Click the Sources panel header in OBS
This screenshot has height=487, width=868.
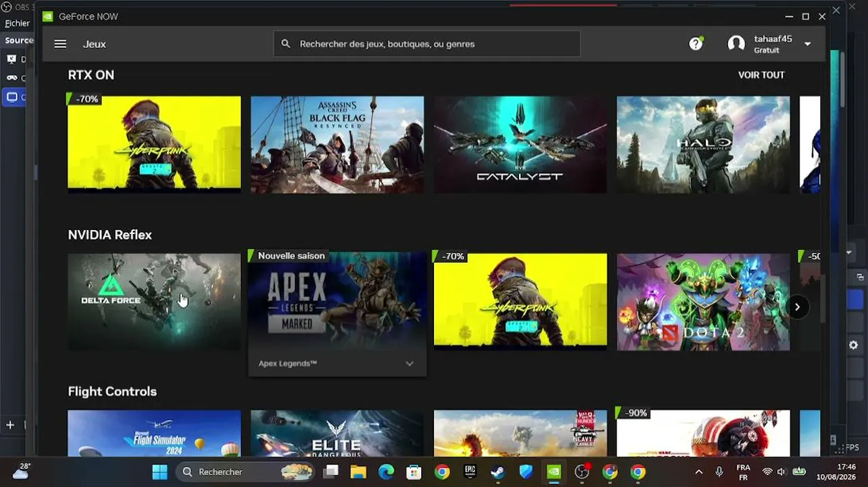tap(18, 41)
